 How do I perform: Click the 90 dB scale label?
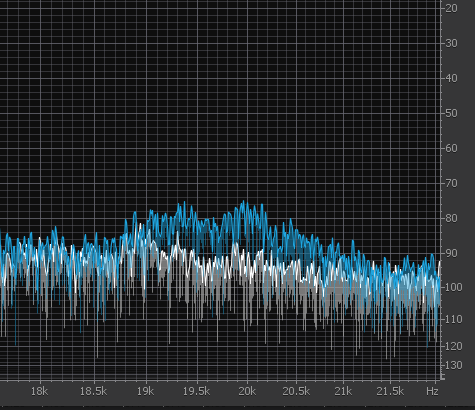pos(451,253)
